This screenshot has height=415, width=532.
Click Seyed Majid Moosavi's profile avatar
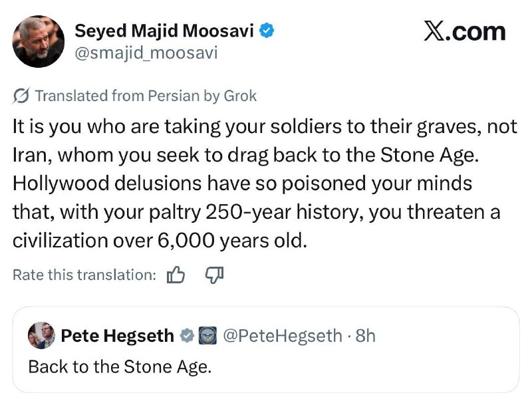pos(39,41)
